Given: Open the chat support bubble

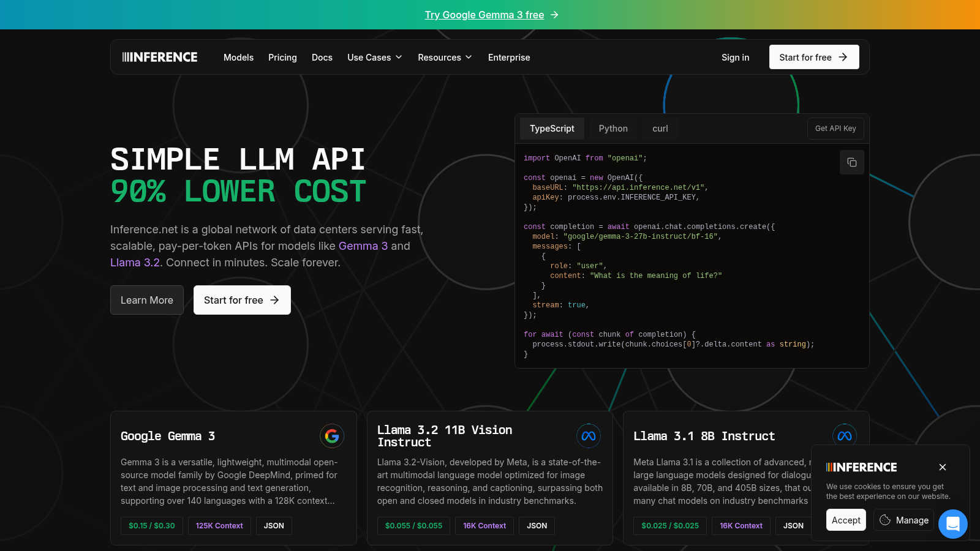Looking at the screenshot, I should 953,524.
